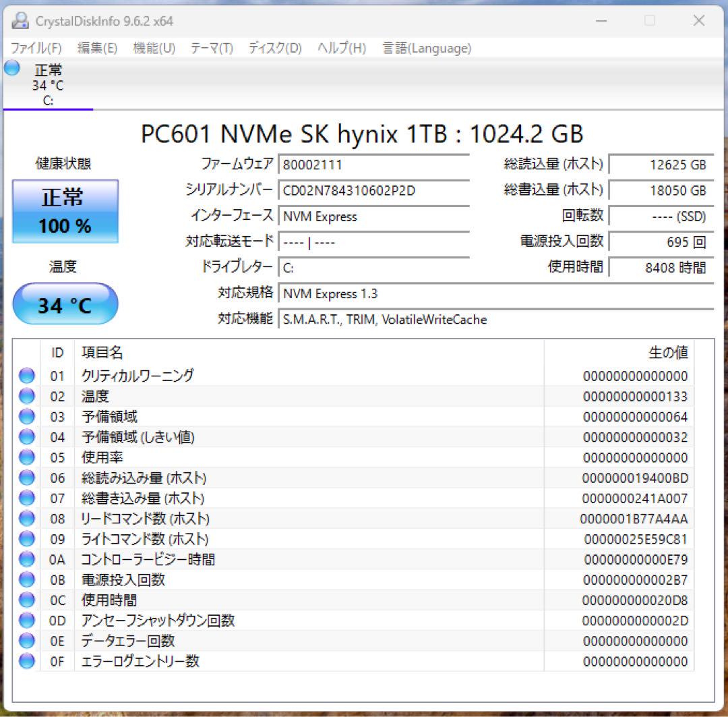This screenshot has height=717, width=728.
Task: Click the transfer mode field ---- | ----
Action: tap(373, 242)
